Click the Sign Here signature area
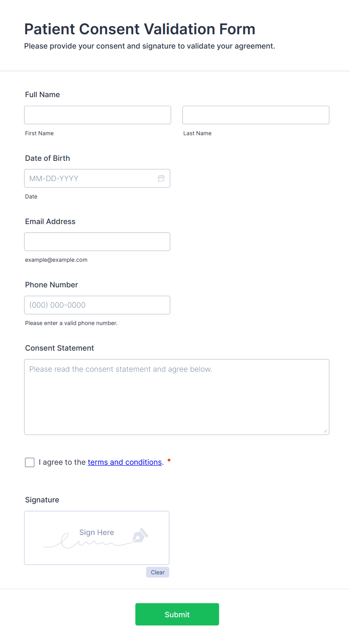 click(96, 538)
